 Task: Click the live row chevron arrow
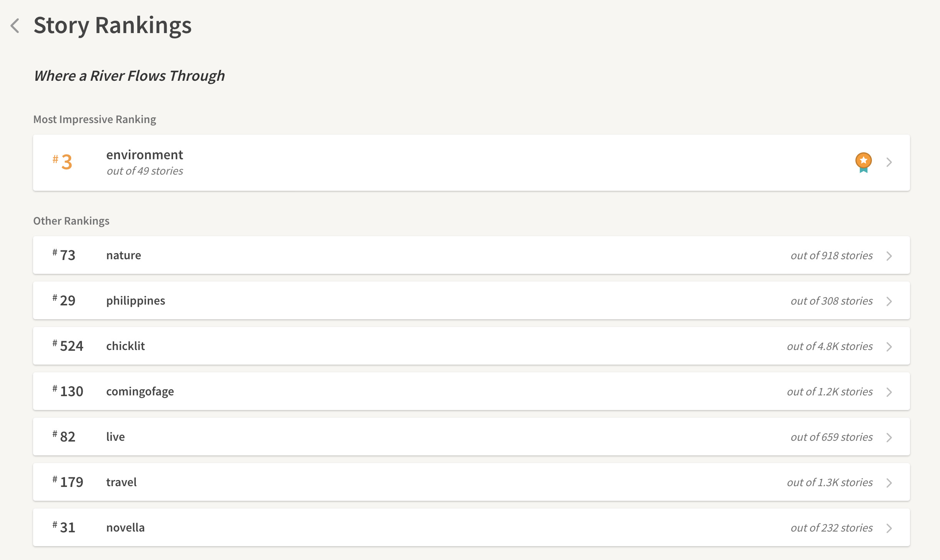[x=889, y=437]
